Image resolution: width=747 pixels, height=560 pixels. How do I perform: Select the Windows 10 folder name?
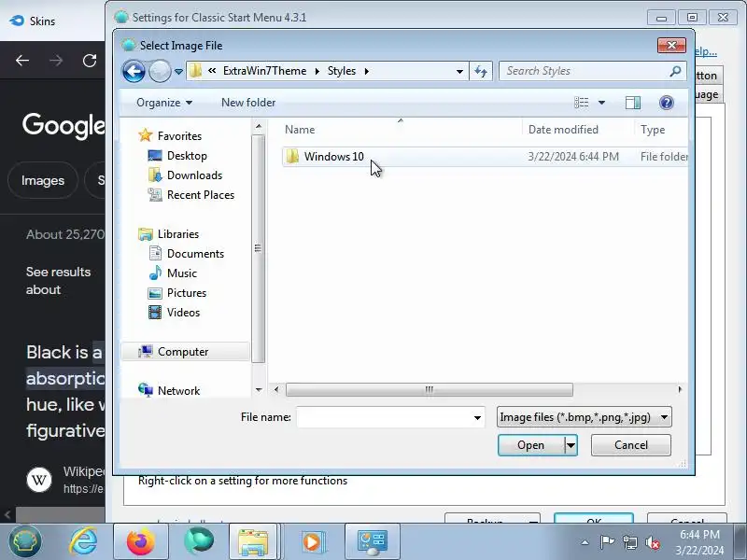point(334,157)
